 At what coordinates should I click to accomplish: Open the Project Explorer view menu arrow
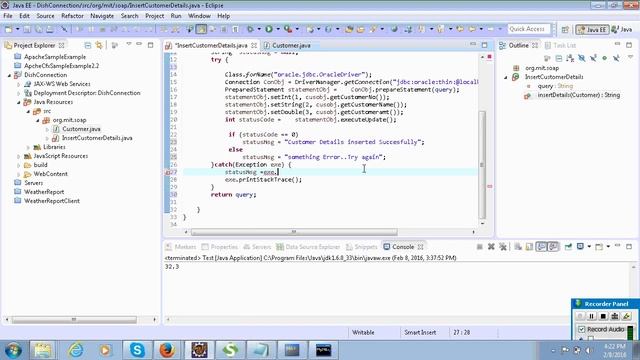128,44
